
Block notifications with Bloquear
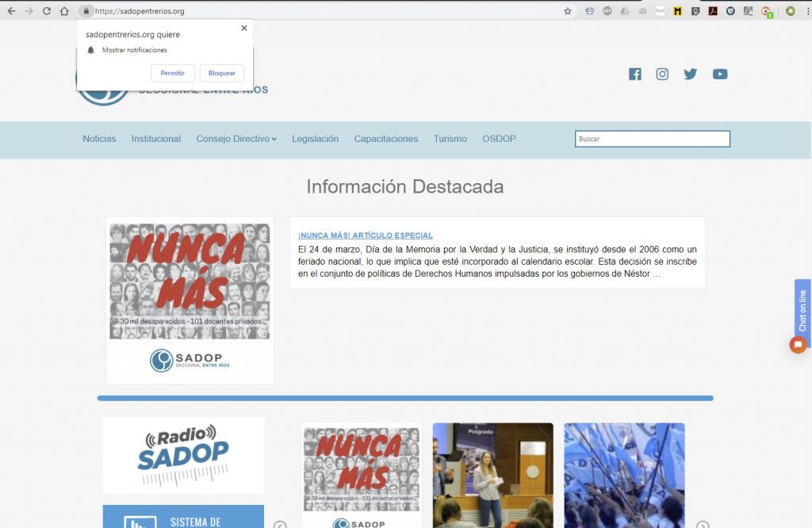click(222, 73)
